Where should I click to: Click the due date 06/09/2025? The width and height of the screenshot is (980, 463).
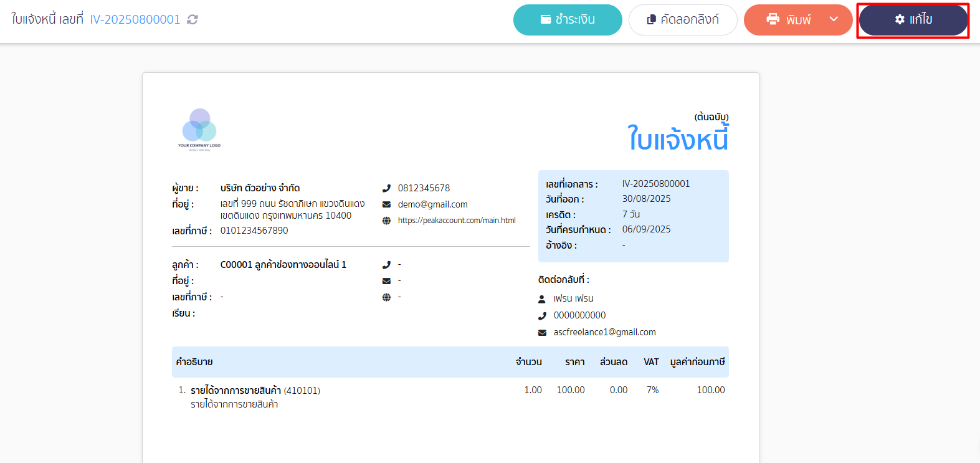pyautogui.click(x=647, y=229)
